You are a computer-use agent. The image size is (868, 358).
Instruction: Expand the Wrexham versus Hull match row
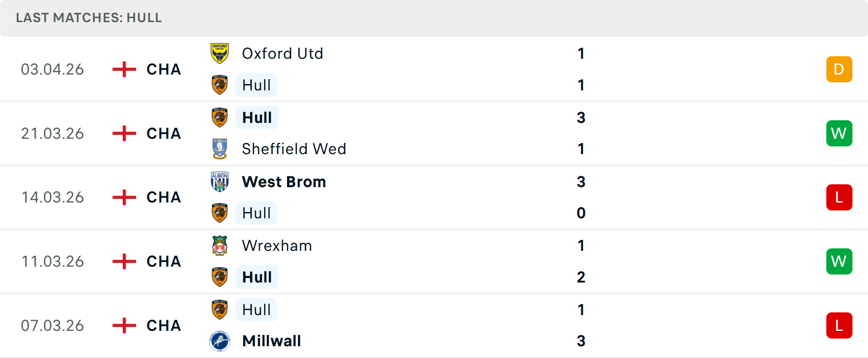[x=434, y=261]
